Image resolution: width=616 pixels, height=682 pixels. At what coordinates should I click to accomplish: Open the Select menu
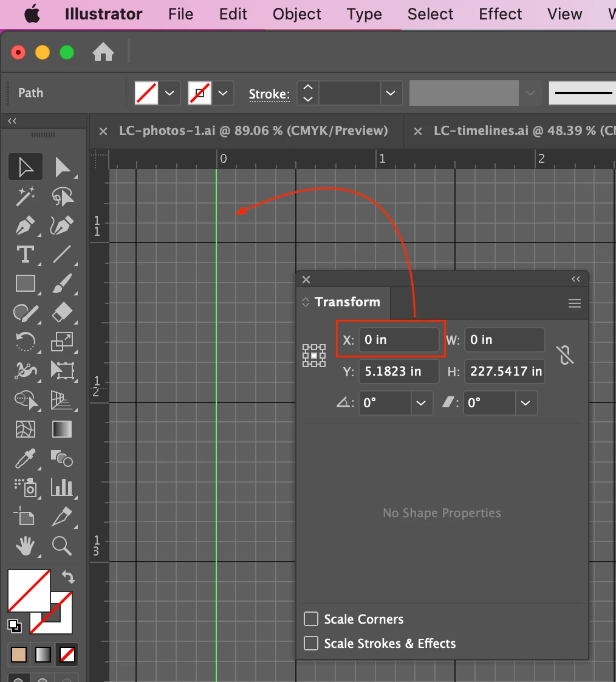click(430, 15)
